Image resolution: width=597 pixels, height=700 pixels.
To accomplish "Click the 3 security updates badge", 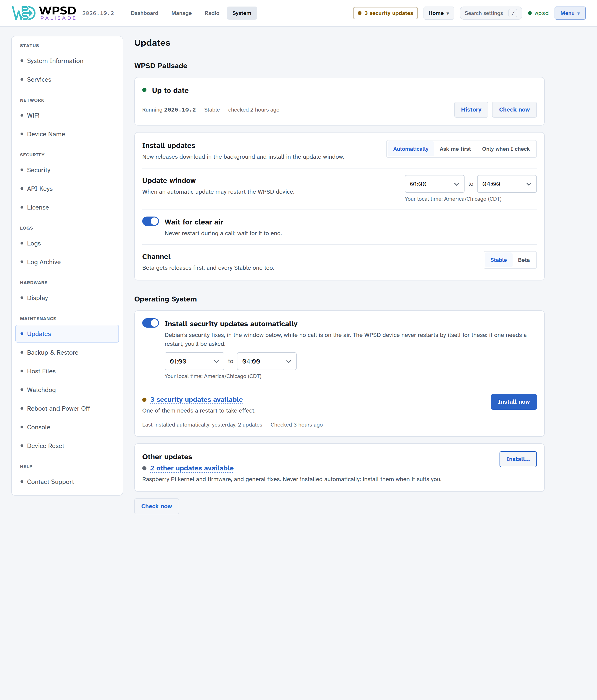I will point(385,13).
